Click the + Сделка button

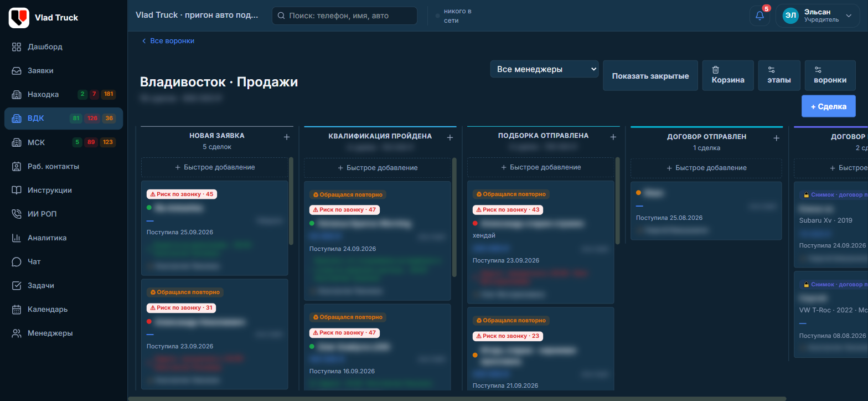click(829, 106)
